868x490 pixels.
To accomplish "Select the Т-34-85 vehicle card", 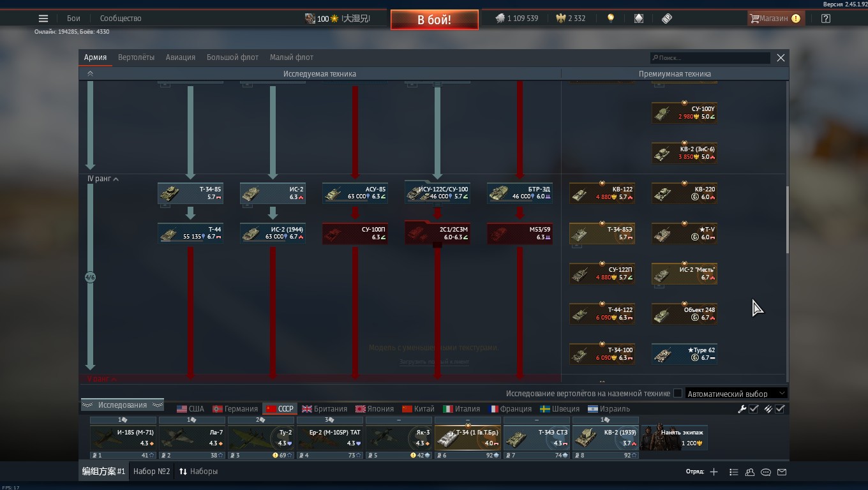I will 190,193.
